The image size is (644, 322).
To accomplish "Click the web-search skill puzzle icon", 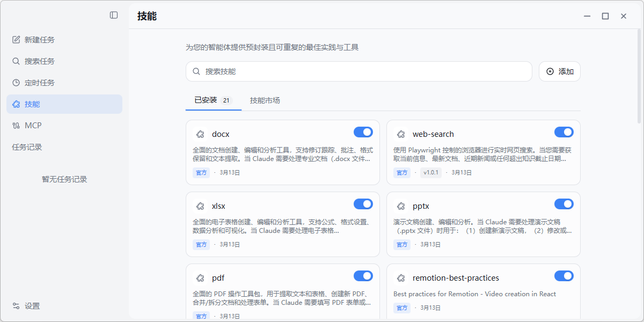I will coord(401,134).
